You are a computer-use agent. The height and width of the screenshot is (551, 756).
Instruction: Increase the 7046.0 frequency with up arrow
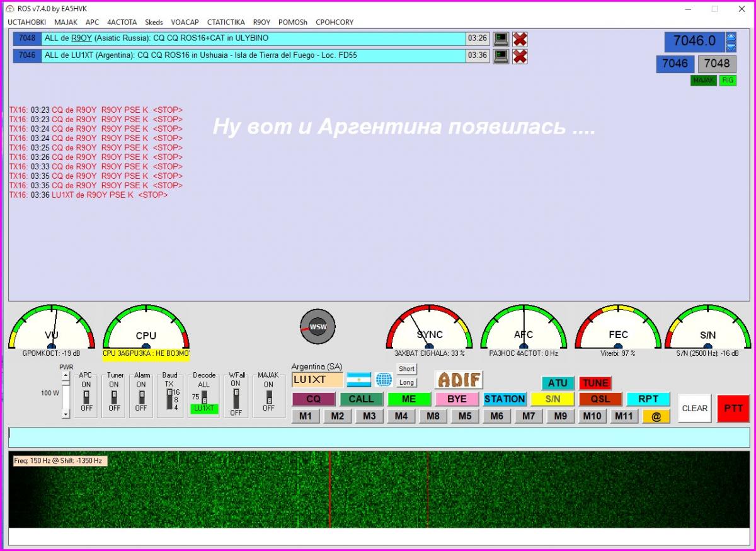coord(731,37)
